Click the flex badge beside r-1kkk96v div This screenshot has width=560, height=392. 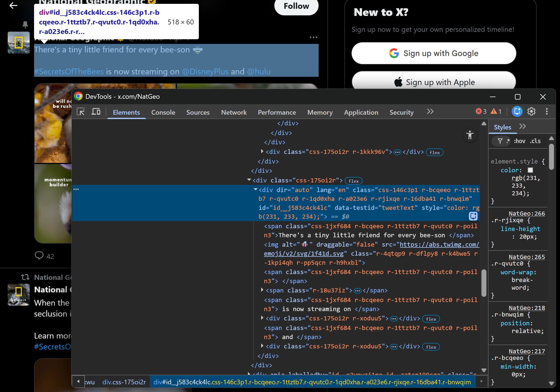(x=434, y=152)
